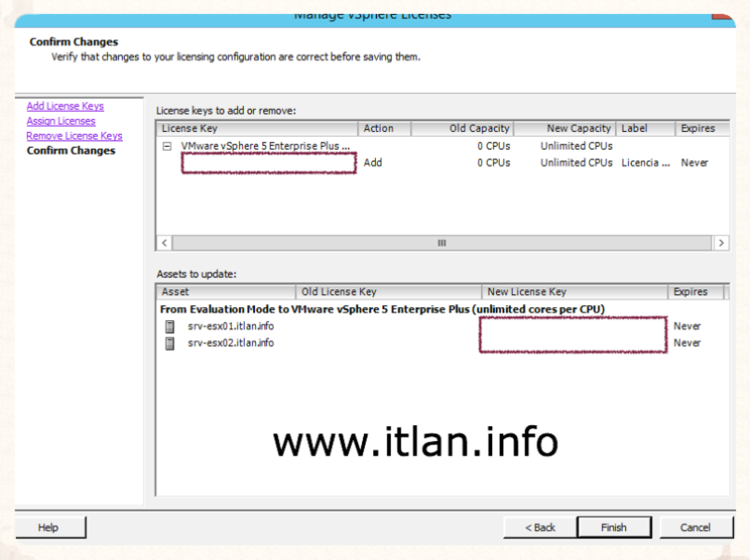Open the Remove License Keys step

74,136
